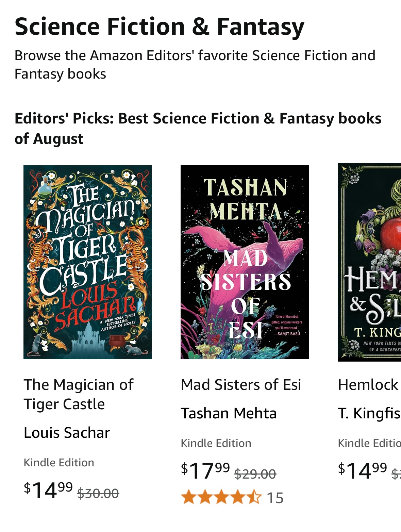This screenshot has width=401, height=532.
Task: Click Kindle Edition under T. Kingfisher
Action: [369, 443]
